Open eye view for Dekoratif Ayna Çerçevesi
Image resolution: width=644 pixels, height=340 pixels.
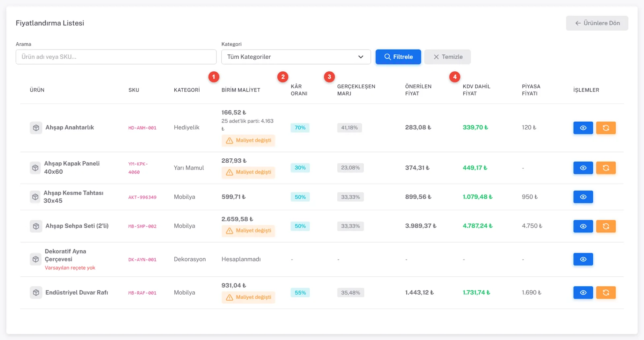(x=583, y=259)
